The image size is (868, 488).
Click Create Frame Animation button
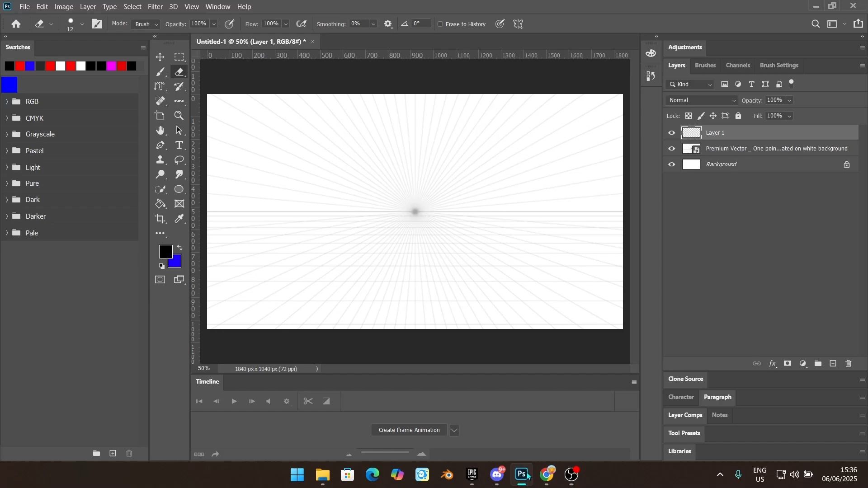click(x=409, y=430)
